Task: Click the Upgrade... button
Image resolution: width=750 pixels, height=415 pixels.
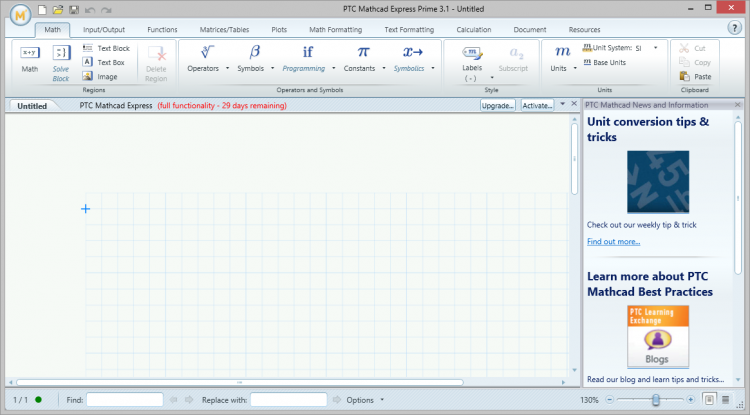Action: [498, 105]
